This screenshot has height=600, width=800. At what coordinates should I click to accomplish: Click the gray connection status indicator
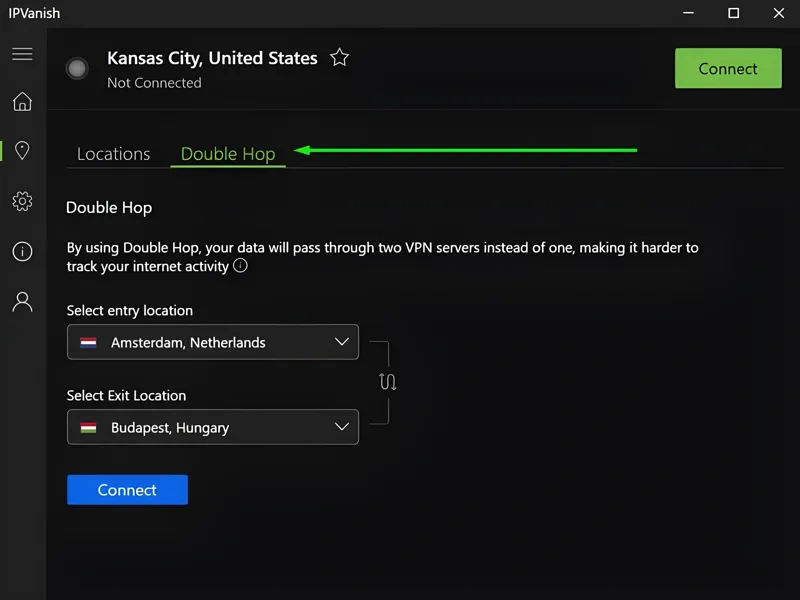point(77,68)
